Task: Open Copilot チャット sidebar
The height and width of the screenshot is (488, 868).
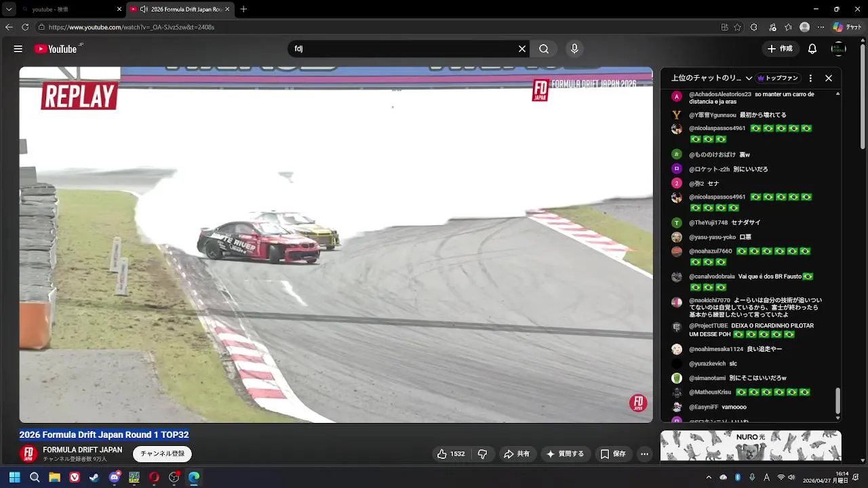Action: pos(848,27)
